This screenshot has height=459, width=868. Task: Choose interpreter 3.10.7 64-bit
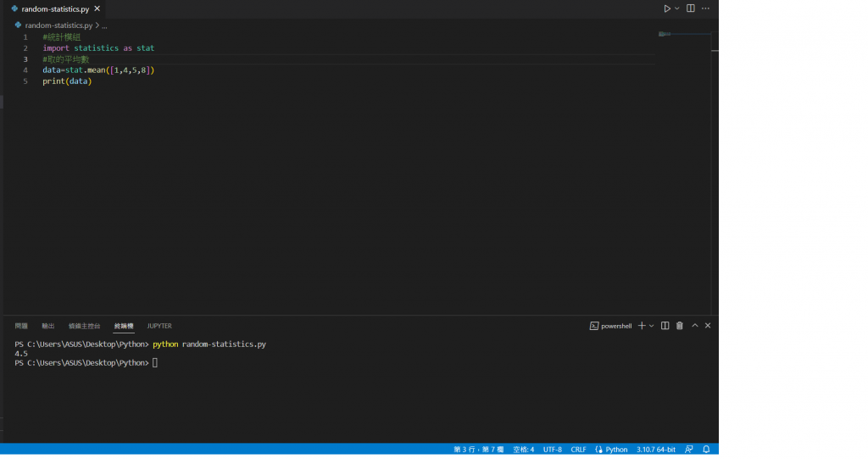(656, 450)
